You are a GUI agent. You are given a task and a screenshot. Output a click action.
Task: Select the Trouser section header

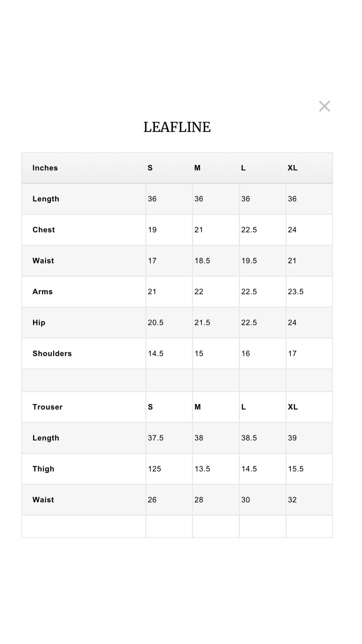point(47,407)
